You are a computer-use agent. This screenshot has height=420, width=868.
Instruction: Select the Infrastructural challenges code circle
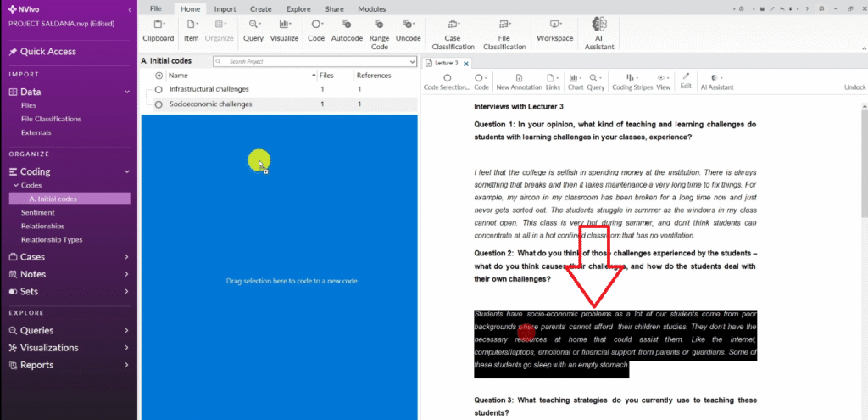pyautogui.click(x=159, y=89)
